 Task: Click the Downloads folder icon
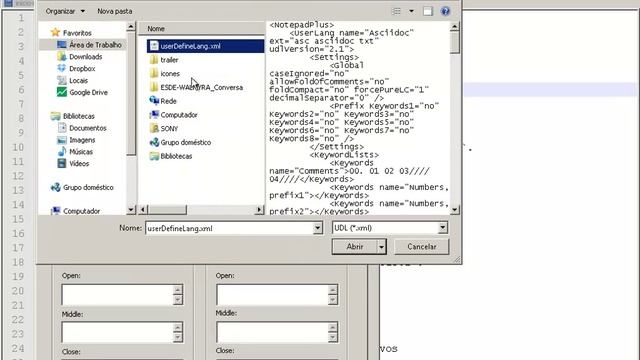click(x=62, y=56)
